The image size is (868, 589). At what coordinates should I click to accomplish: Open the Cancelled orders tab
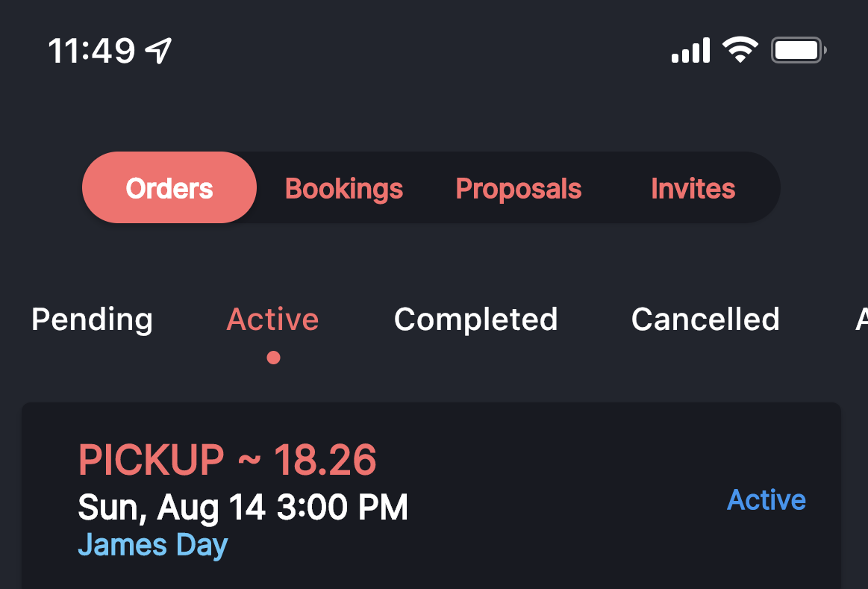pos(705,320)
